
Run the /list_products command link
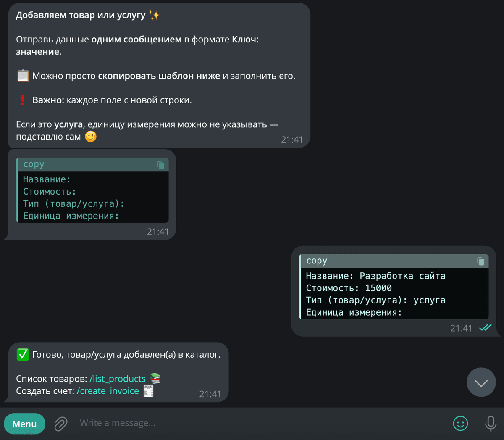(x=118, y=379)
